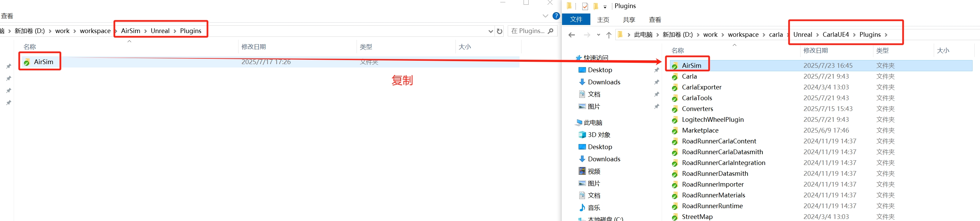Click workspace in left breadcrumb path
980x221 pixels.
(x=95, y=31)
